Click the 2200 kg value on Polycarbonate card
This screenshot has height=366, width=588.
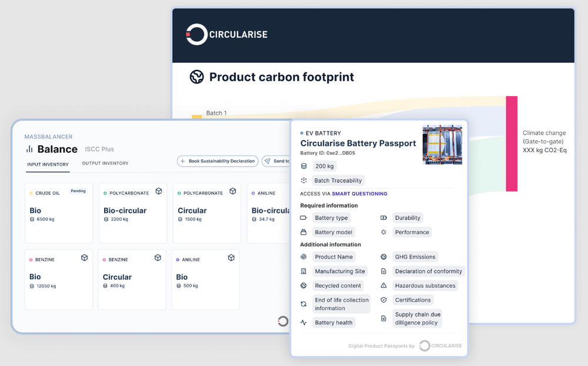pos(119,219)
